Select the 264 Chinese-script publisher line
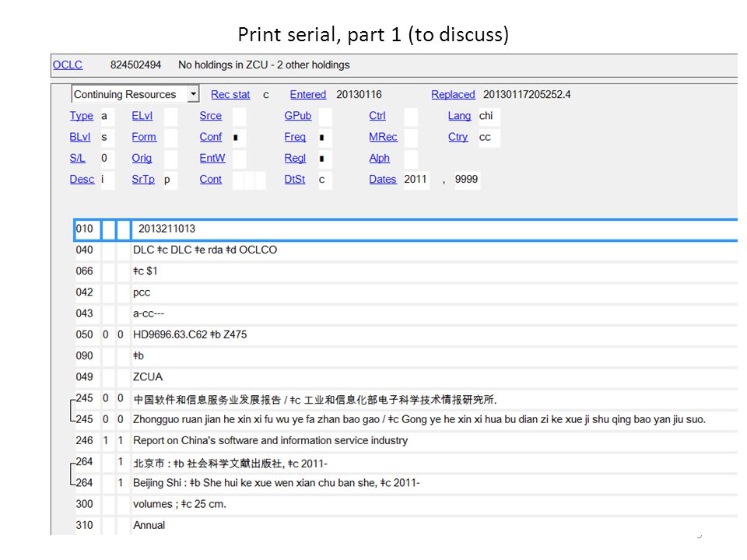This screenshot has width=747, height=560. [230, 464]
